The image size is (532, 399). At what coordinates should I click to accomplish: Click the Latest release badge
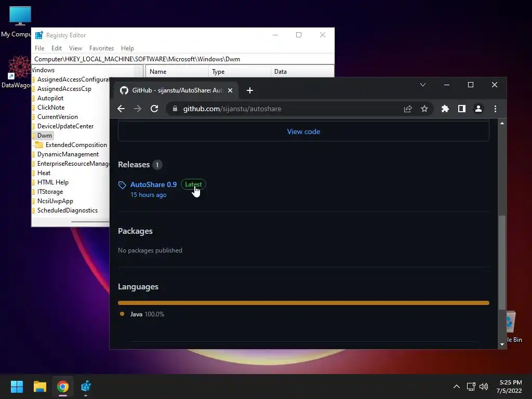click(193, 184)
